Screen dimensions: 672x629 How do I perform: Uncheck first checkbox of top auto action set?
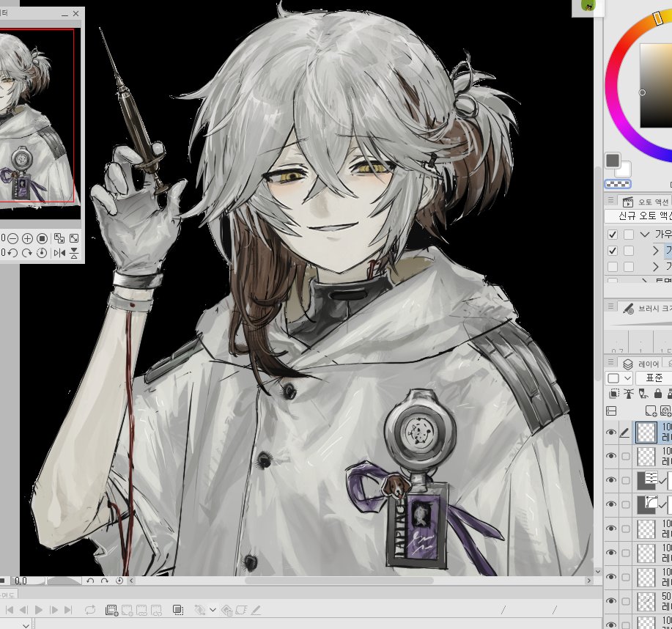613,235
